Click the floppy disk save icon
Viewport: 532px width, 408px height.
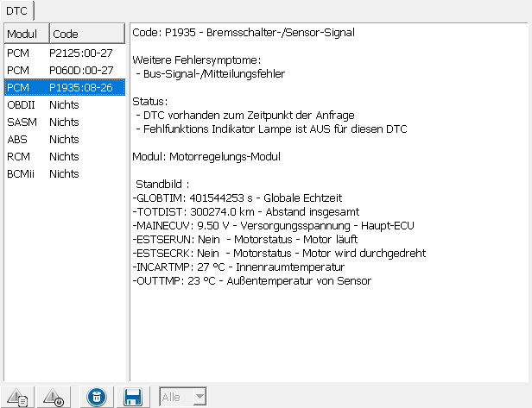[133, 397]
